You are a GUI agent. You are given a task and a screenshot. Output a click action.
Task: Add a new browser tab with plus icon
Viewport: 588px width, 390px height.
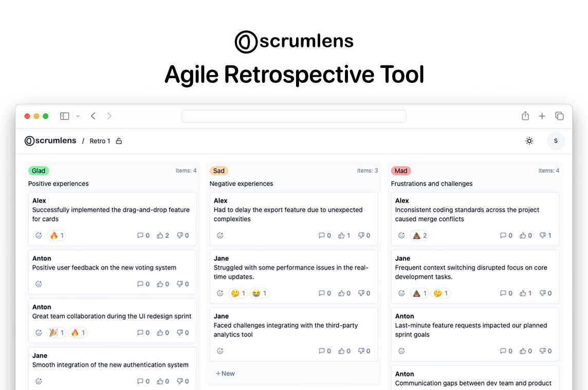(x=542, y=116)
